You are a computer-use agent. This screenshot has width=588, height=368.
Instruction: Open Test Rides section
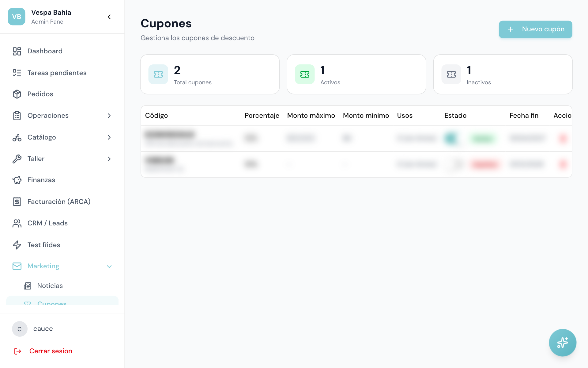(62, 245)
